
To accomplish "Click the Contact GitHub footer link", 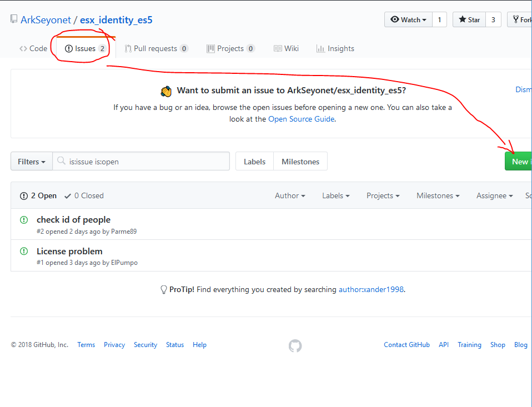I will tap(407, 345).
